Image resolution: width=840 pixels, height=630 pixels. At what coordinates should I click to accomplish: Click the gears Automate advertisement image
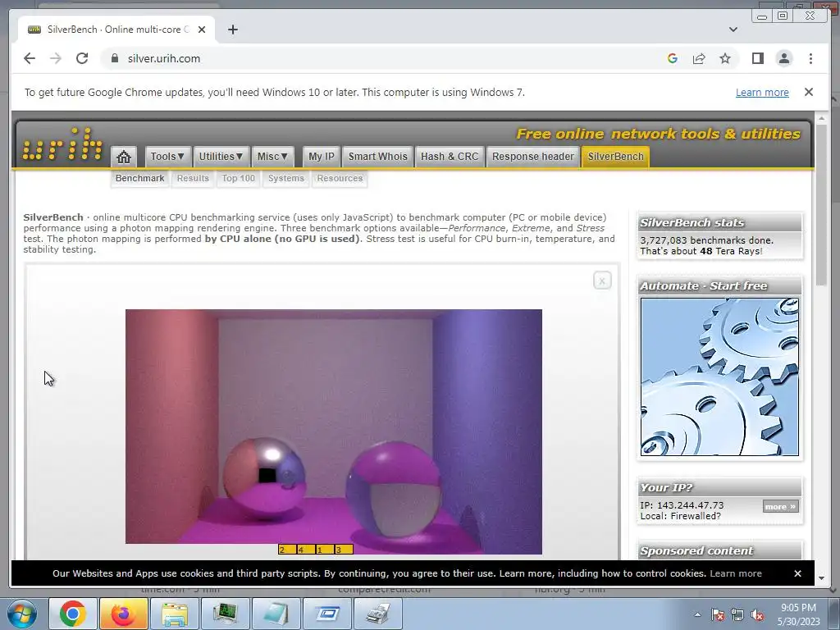coord(719,377)
